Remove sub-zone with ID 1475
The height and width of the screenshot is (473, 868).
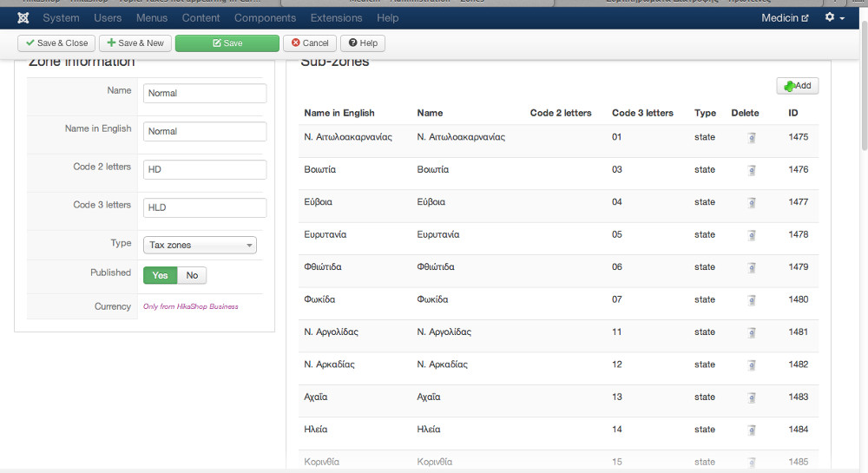pos(751,137)
